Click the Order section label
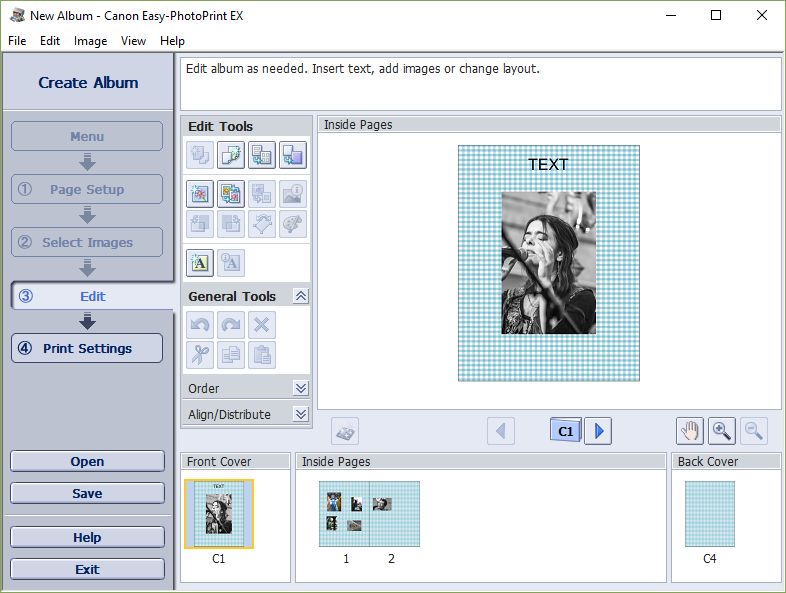The width and height of the screenshot is (786, 593). click(x=204, y=388)
